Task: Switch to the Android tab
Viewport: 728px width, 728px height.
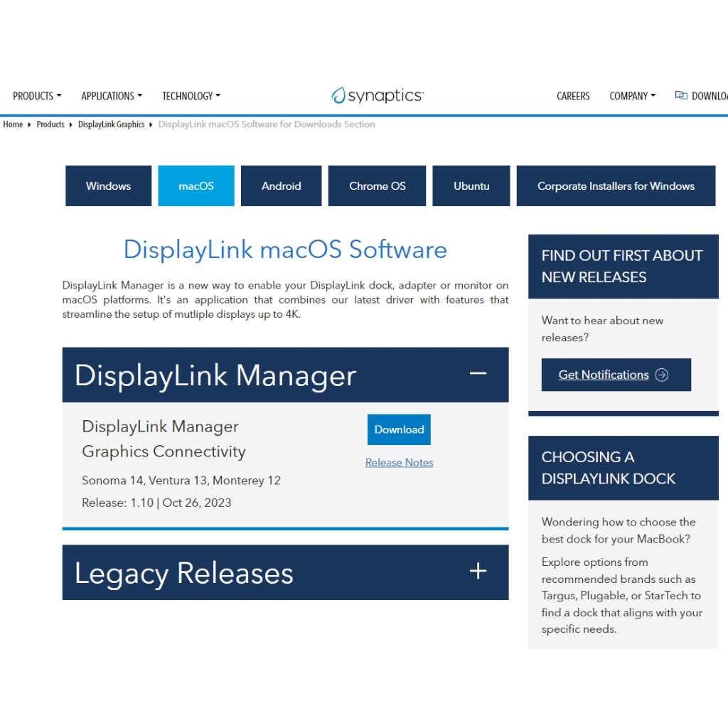Action: (282, 186)
